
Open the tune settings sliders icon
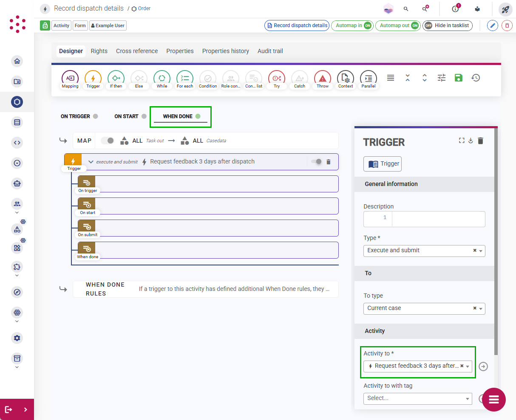tap(442, 78)
